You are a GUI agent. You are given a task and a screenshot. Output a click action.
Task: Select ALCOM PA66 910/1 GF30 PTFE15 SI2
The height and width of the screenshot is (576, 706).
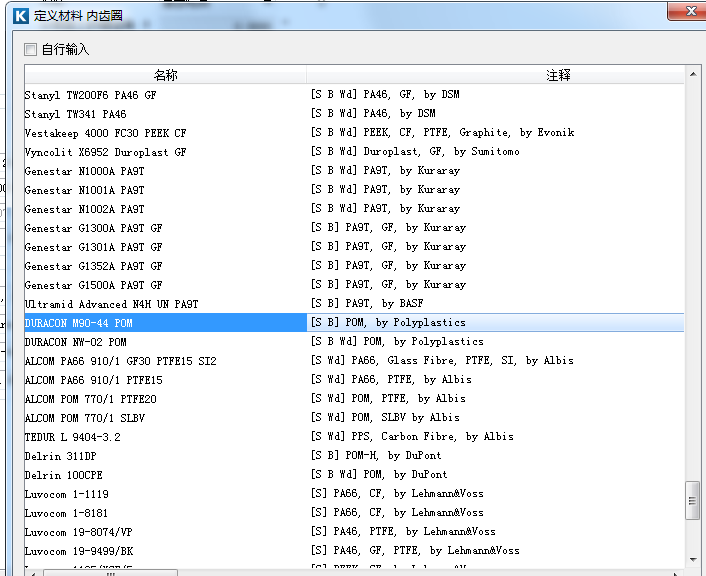click(x=121, y=361)
